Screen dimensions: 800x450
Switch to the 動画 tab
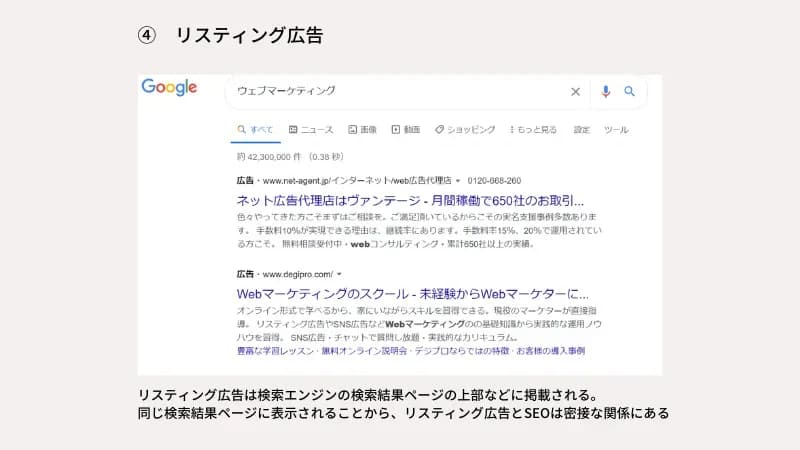tap(406, 130)
